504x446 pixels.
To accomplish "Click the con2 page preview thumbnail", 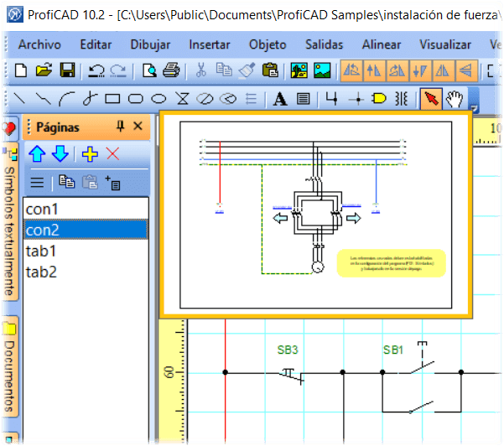I will [x=315, y=215].
